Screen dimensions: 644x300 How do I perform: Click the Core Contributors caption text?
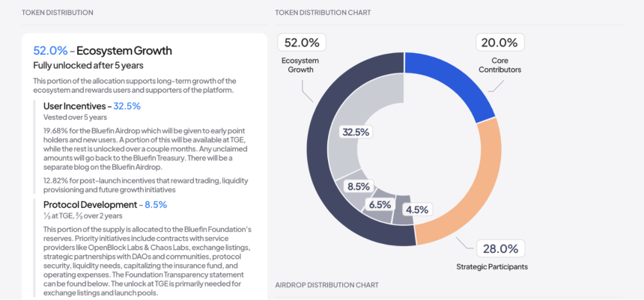(499, 65)
